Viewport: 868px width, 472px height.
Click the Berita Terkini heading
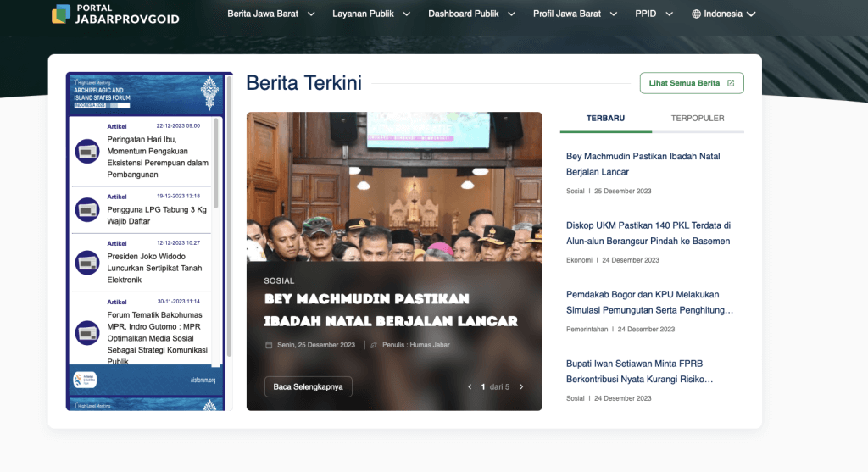tap(304, 83)
